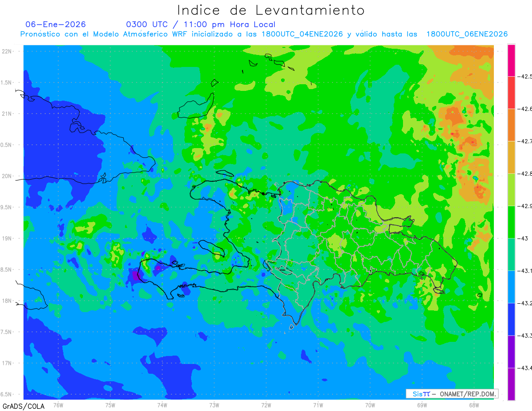Click the "-43.4" color bar value

point(525,368)
